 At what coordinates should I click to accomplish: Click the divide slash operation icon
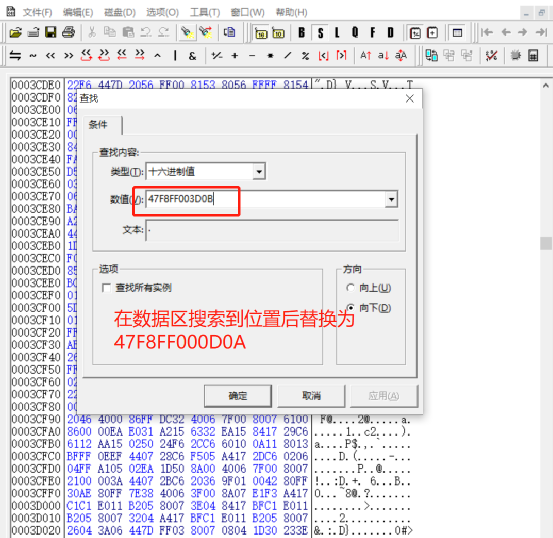[288, 55]
